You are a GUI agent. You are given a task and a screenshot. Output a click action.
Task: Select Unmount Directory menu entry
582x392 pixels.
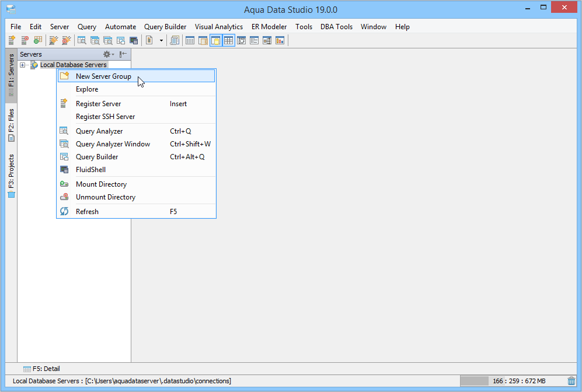tap(136, 197)
